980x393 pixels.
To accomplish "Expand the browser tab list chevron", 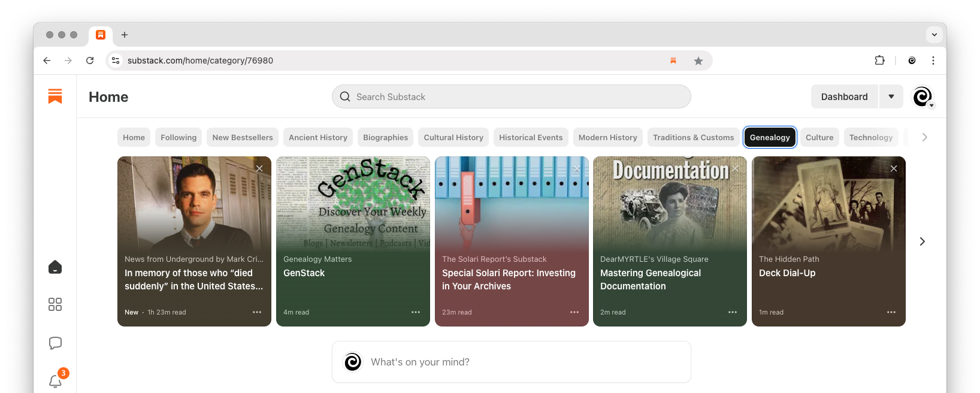I will 934,35.
